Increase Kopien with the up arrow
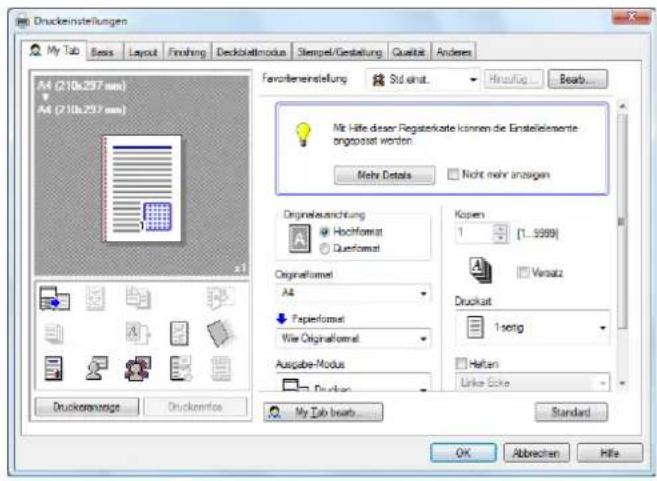Viewport: 657px width, 481px height. [500, 228]
